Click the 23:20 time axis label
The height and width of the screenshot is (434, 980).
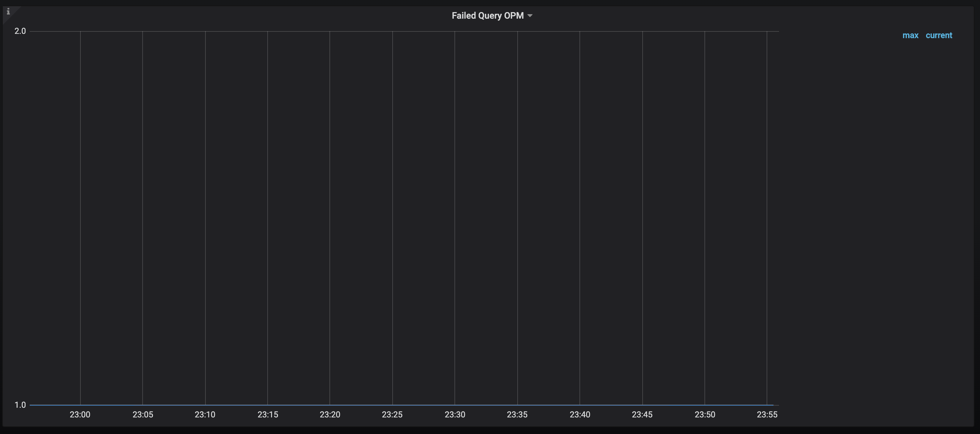point(330,415)
